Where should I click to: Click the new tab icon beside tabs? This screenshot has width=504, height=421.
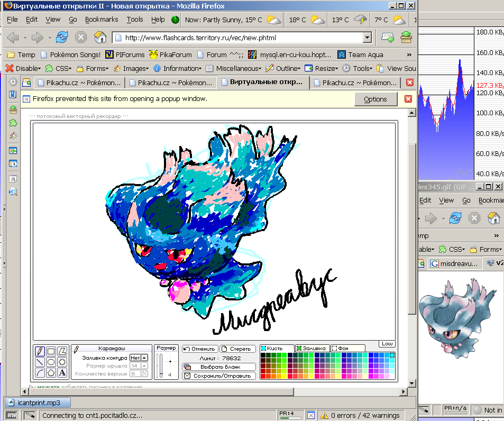pyautogui.click(x=26, y=83)
